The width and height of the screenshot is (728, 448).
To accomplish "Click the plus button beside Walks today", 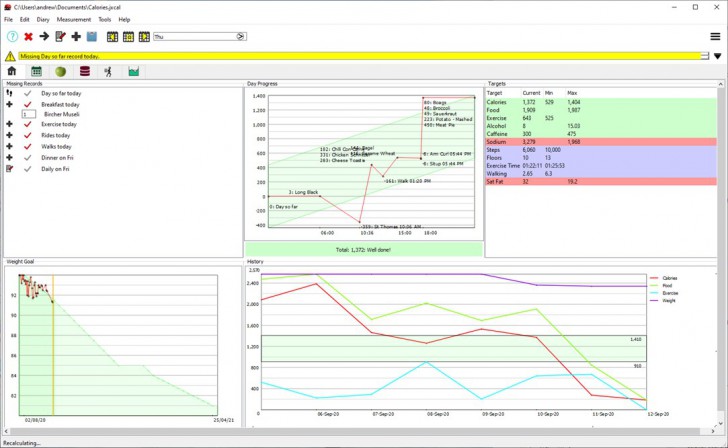I will 9,147.
